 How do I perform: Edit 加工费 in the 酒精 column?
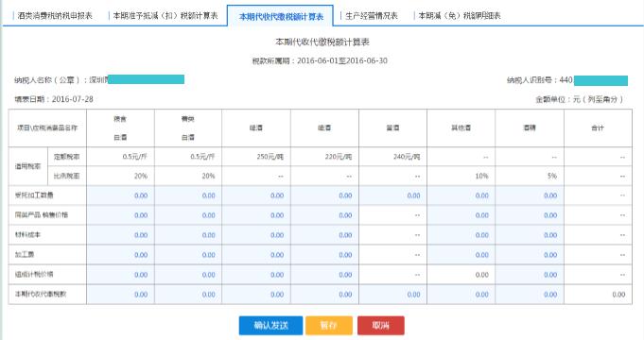(x=530, y=255)
